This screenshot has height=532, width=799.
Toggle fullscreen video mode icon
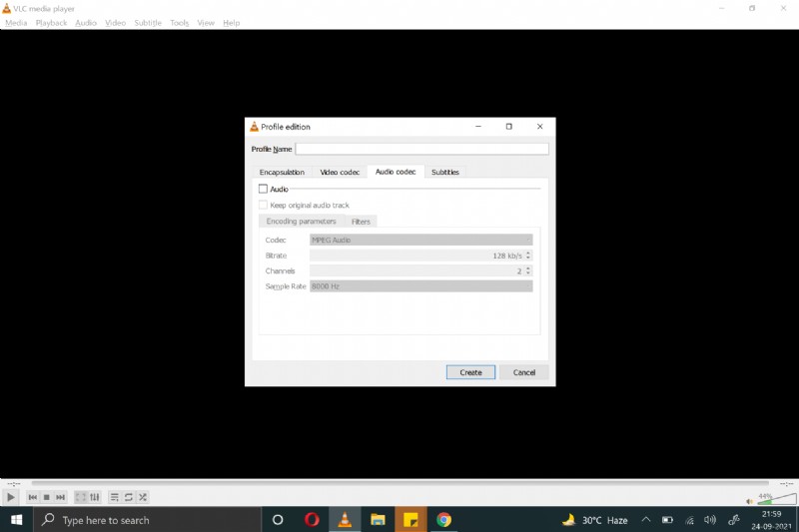tap(81, 497)
